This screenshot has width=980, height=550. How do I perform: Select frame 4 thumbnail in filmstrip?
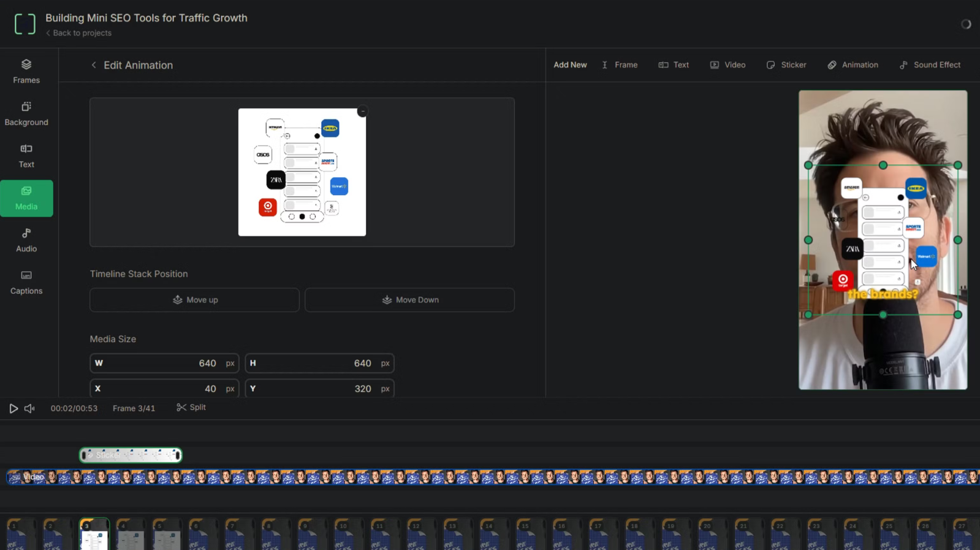131,535
